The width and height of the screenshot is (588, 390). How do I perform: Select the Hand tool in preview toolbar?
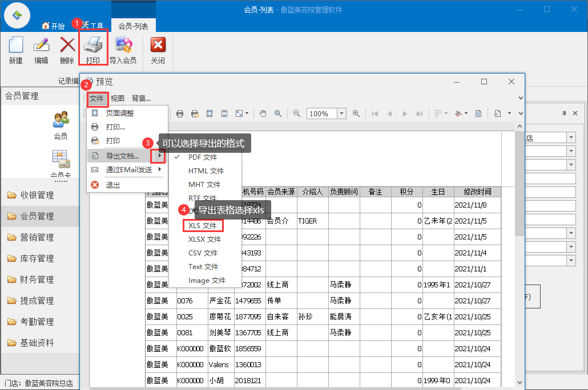click(263, 113)
